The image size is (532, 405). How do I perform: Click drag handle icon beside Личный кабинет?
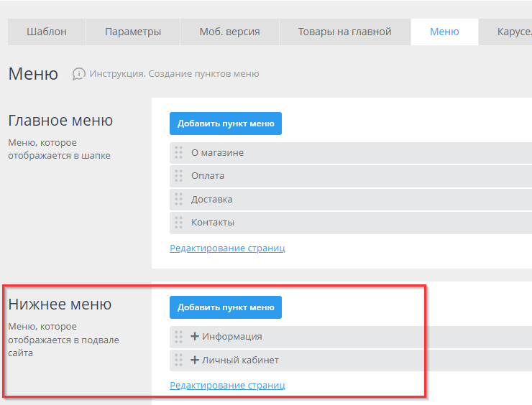178,360
